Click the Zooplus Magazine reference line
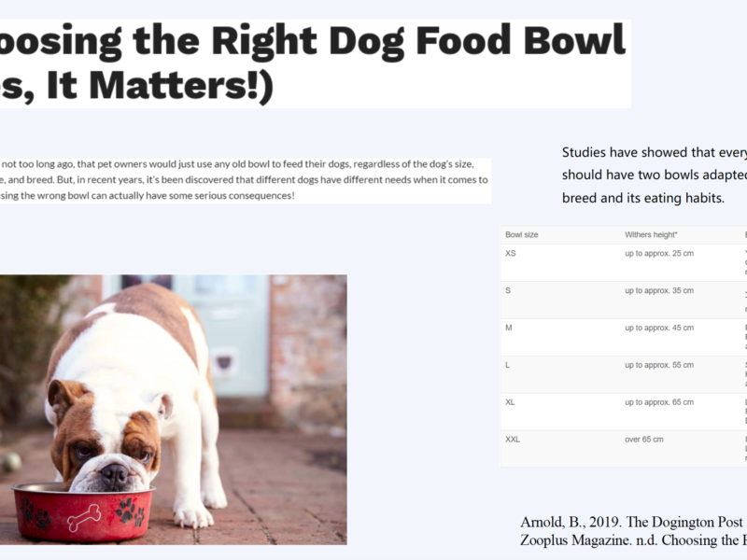This screenshot has width=747, height=560. (633, 540)
